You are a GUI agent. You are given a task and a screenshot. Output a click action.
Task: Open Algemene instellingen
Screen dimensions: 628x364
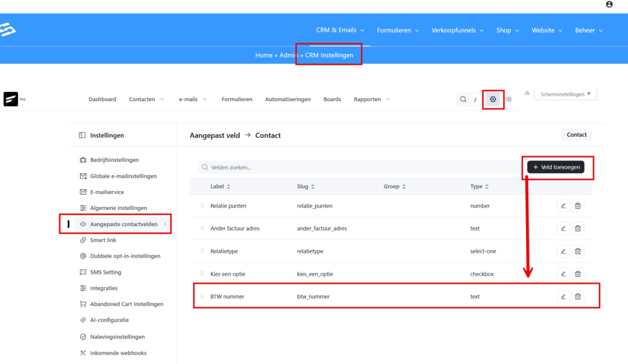tap(118, 208)
